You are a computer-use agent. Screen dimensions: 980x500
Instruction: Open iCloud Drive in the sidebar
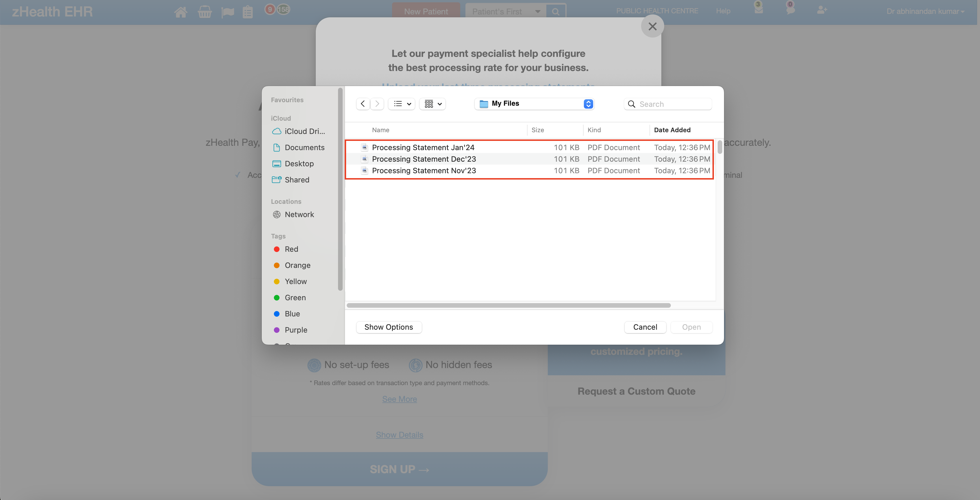299,131
